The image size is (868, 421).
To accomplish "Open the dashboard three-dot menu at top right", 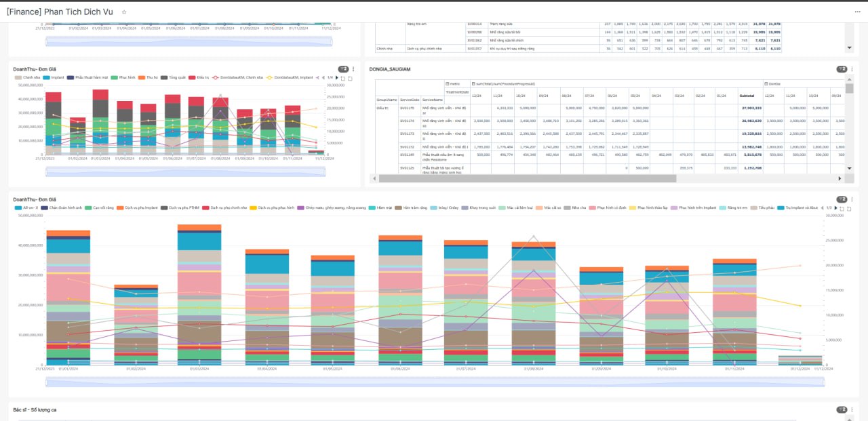I will [858, 12].
